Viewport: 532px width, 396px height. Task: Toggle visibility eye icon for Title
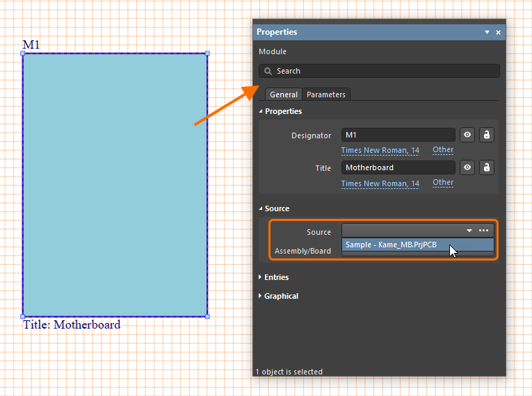tap(468, 167)
